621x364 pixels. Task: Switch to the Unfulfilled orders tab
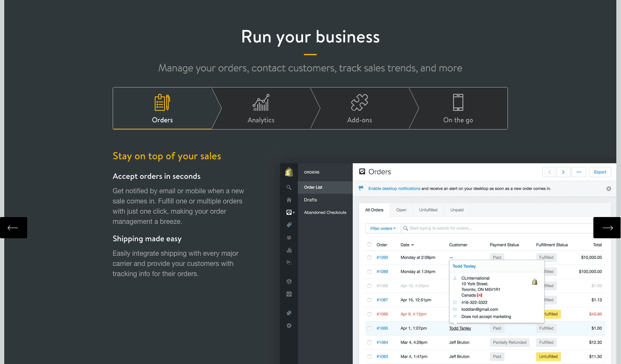tap(428, 210)
